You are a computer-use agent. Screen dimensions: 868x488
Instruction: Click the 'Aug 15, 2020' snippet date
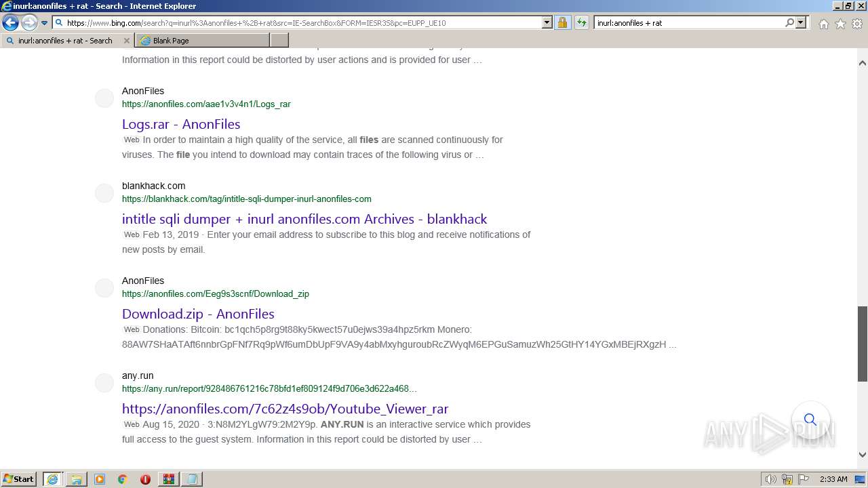pos(171,424)
